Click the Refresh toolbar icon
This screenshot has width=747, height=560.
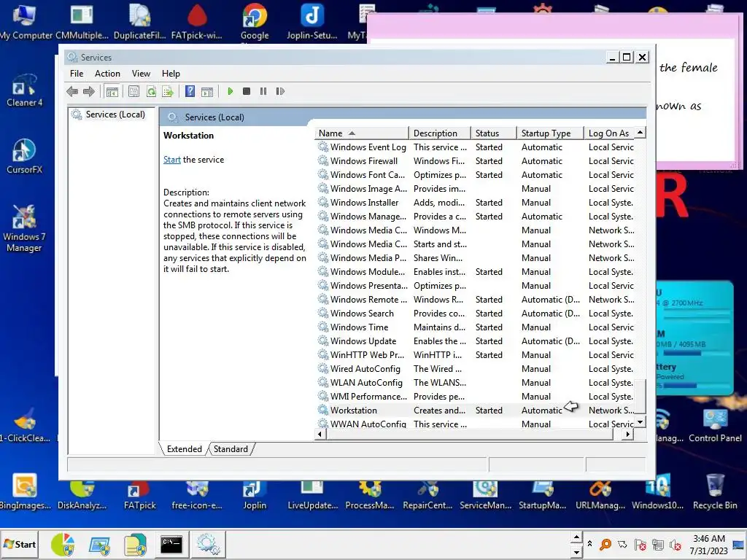tap(151, 91)
